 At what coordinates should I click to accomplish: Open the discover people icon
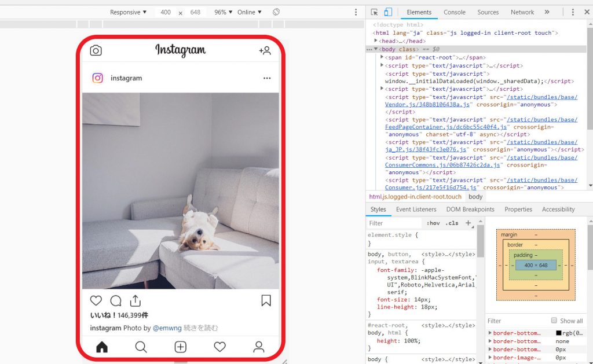point(265,50)
